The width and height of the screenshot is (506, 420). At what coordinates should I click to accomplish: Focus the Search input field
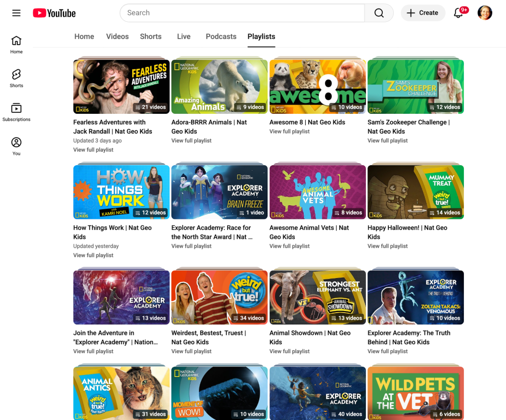pos(242,13)
